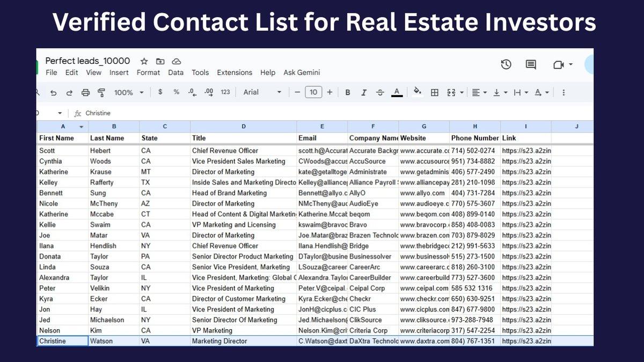The image size is (644, 362).
Task: Click phone number 973-288-7948
Action: 475,320
